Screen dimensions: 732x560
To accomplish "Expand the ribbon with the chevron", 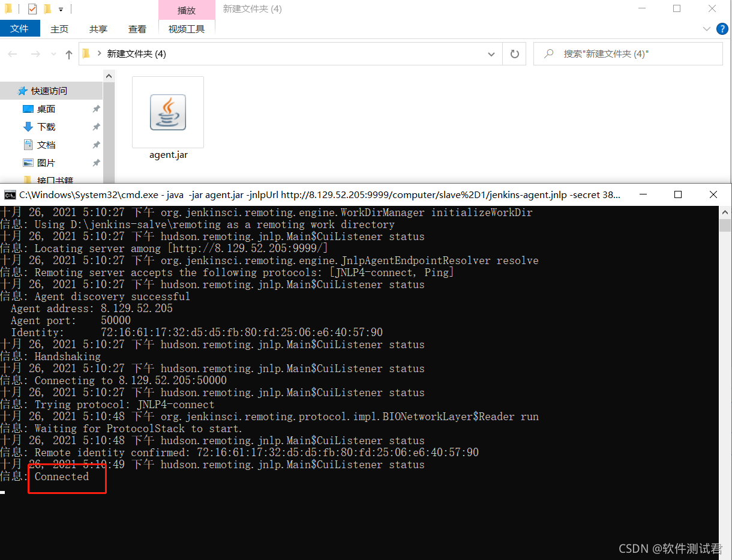I will 707,29.
